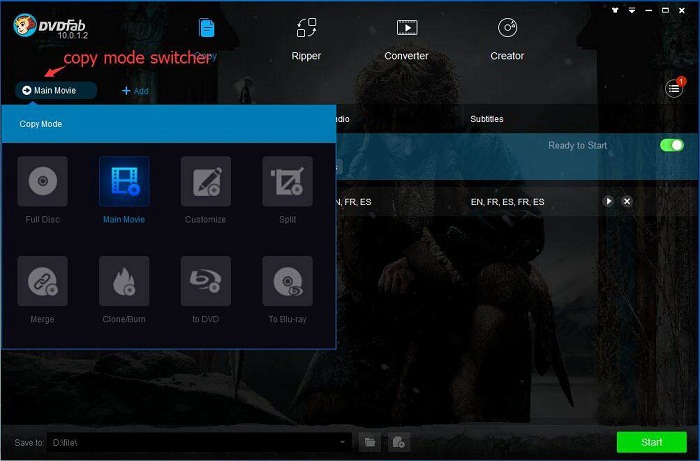
Task: Open the Main Movie mode switcher
Action: coord(56,91)
